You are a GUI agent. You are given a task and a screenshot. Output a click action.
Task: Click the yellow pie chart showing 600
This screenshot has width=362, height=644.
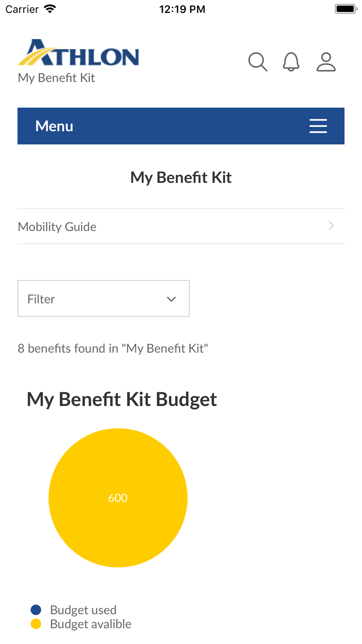coord(118,498)
